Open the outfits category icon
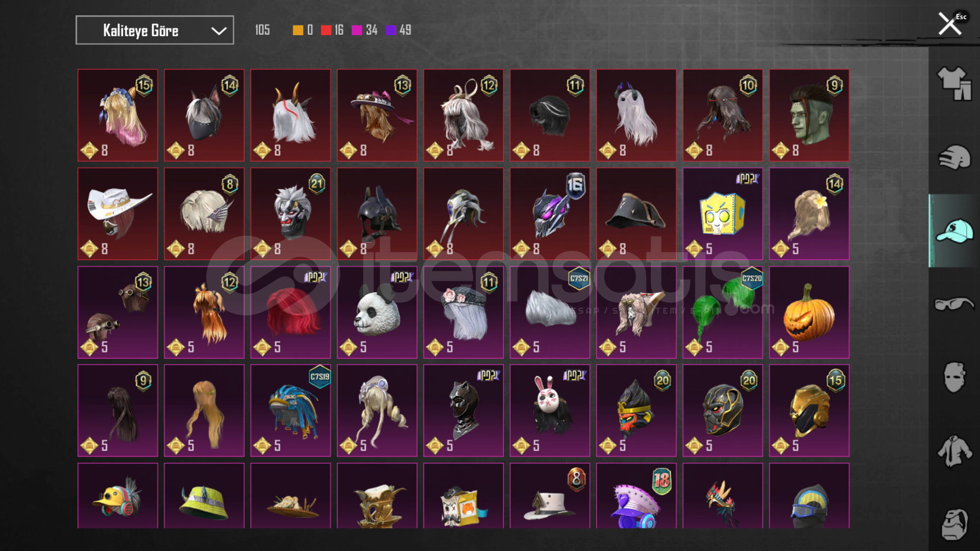 click(954, 84)
